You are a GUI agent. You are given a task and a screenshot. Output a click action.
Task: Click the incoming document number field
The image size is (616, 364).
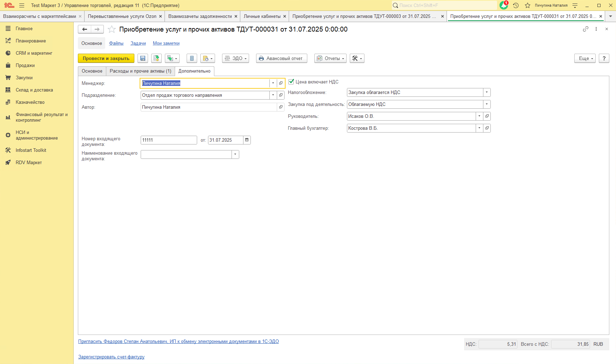pyautogui.click(x=168, y=140)
